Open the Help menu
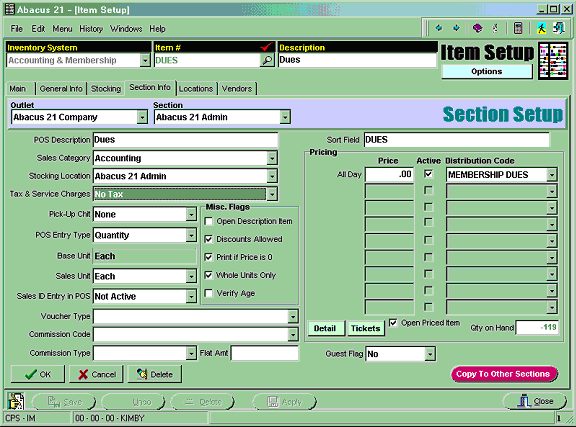Viewport: 576px width, 427px height. coord(157,29)
